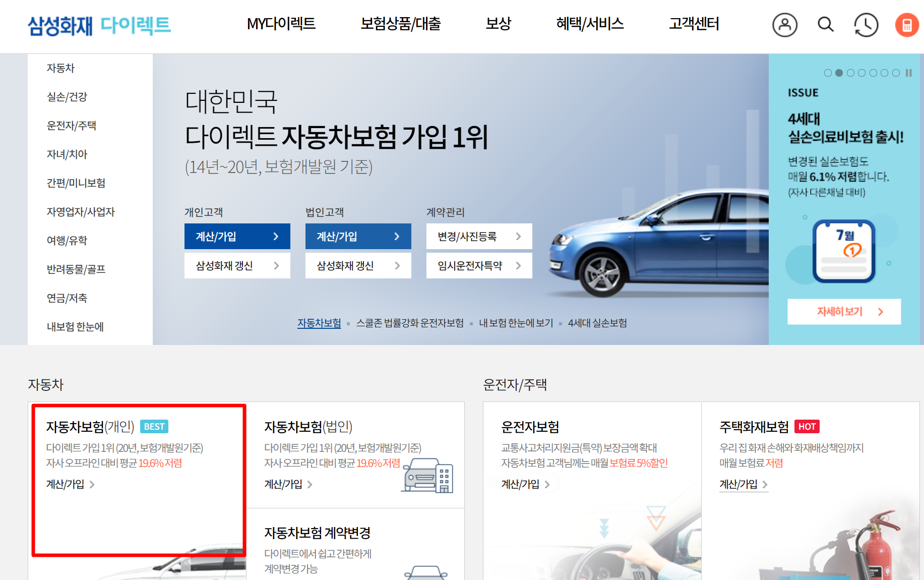Click the 자동차보험 banner tab link

(319, 323)
